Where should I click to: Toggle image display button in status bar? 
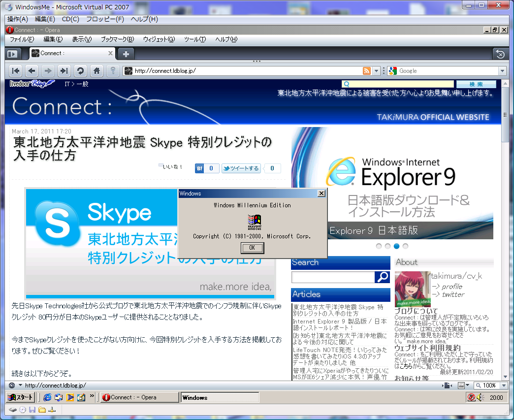461,386
